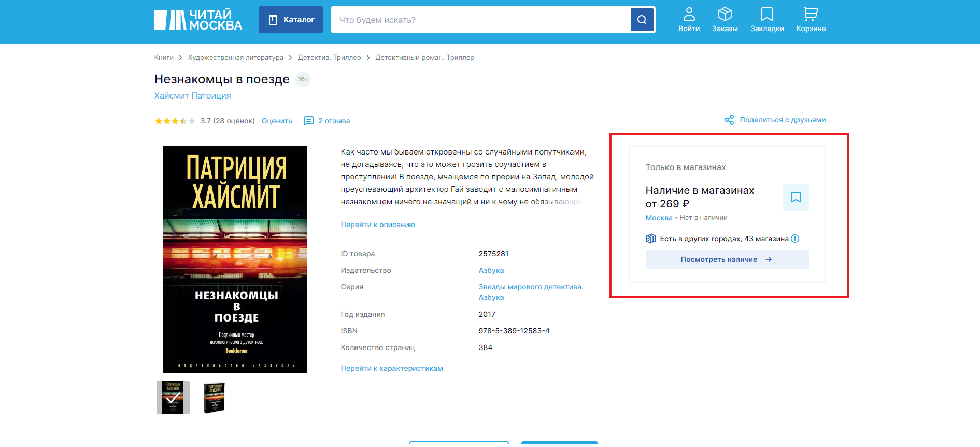This screenshot has width=980, height=447.
Task: Click info icon next to 43 магазина
Action: (x=795, y=239)
